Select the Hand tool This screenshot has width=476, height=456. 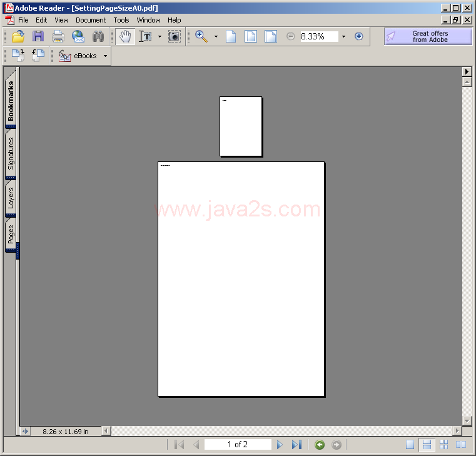coord(125,36)
